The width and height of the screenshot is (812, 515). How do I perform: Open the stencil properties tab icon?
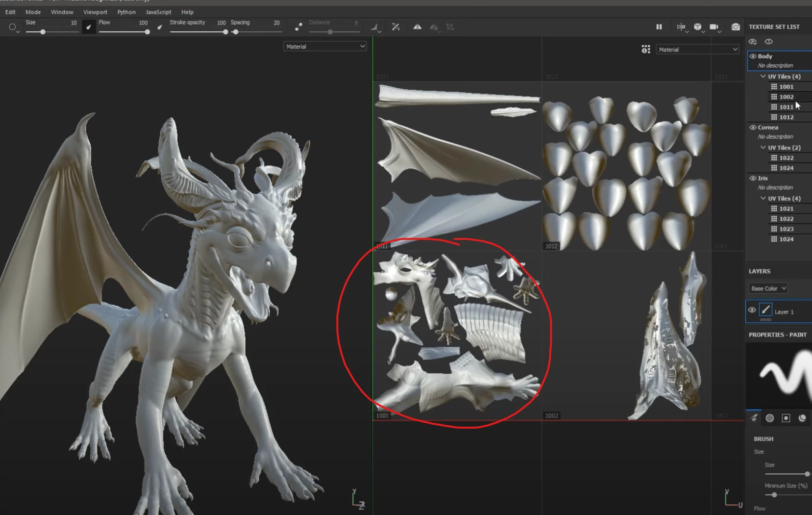point(786,418)
